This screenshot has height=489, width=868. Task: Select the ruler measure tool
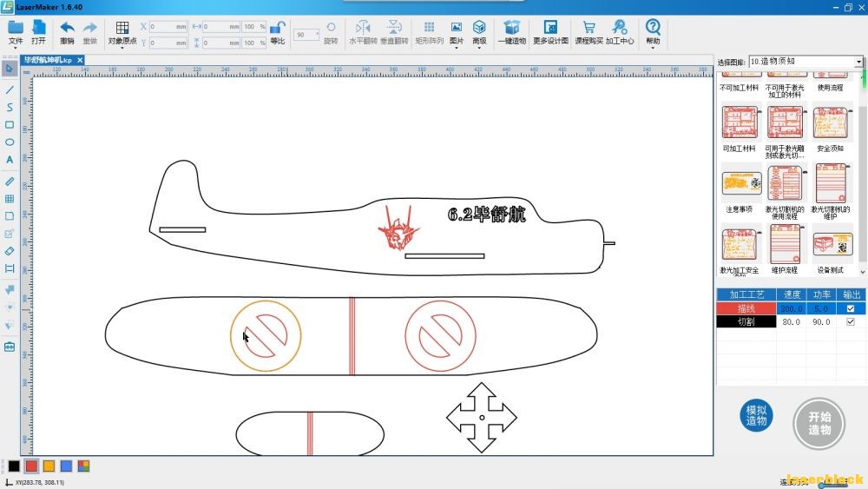click(10, 181)
